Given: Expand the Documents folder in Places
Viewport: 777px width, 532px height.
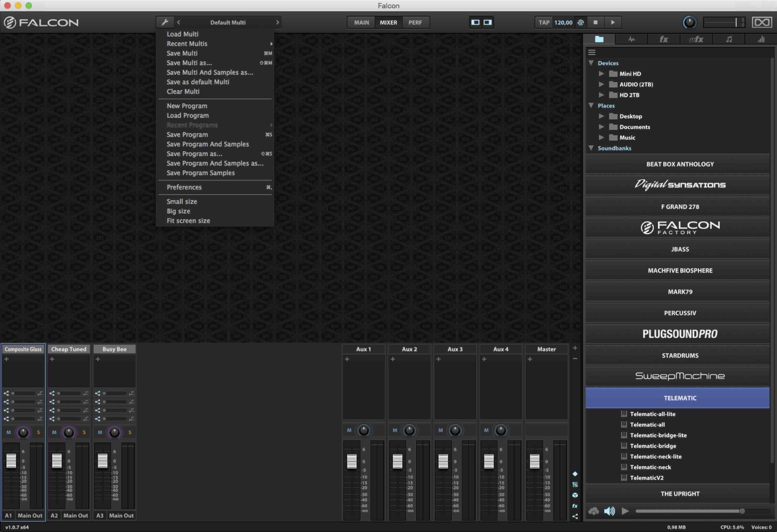Looking at the screenshot, I should (602, 127).
